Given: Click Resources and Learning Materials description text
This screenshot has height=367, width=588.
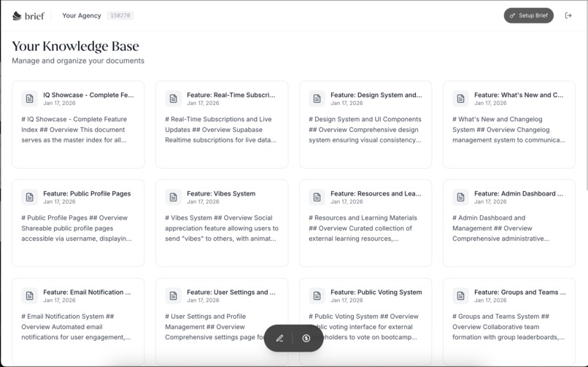Looking at the screenshot, I should 363,228.
